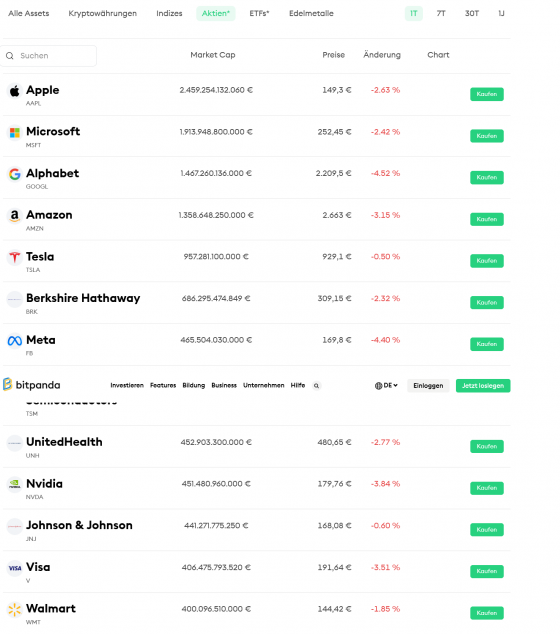Click Kaufen button for Amazon

point(487,219)
